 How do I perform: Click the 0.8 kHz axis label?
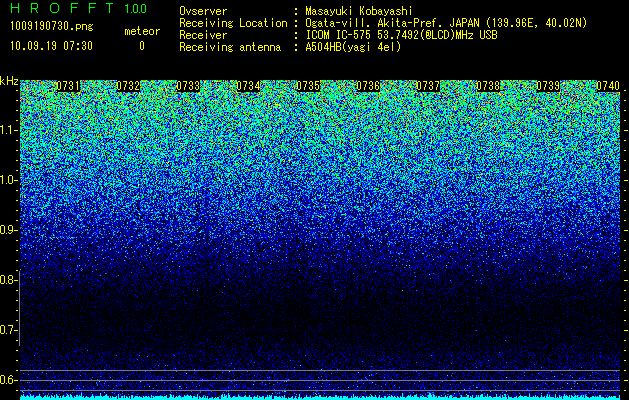8,280
